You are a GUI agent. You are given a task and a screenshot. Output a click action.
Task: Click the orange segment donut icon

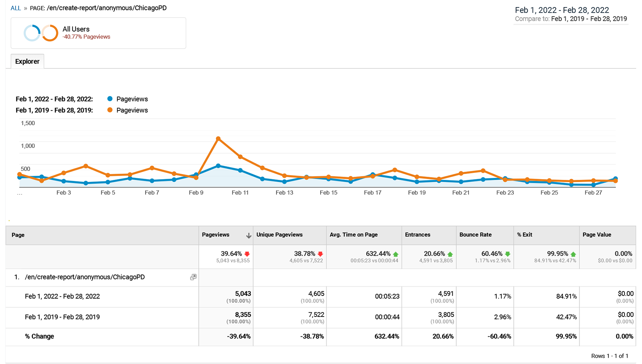(x=50, y=33)
